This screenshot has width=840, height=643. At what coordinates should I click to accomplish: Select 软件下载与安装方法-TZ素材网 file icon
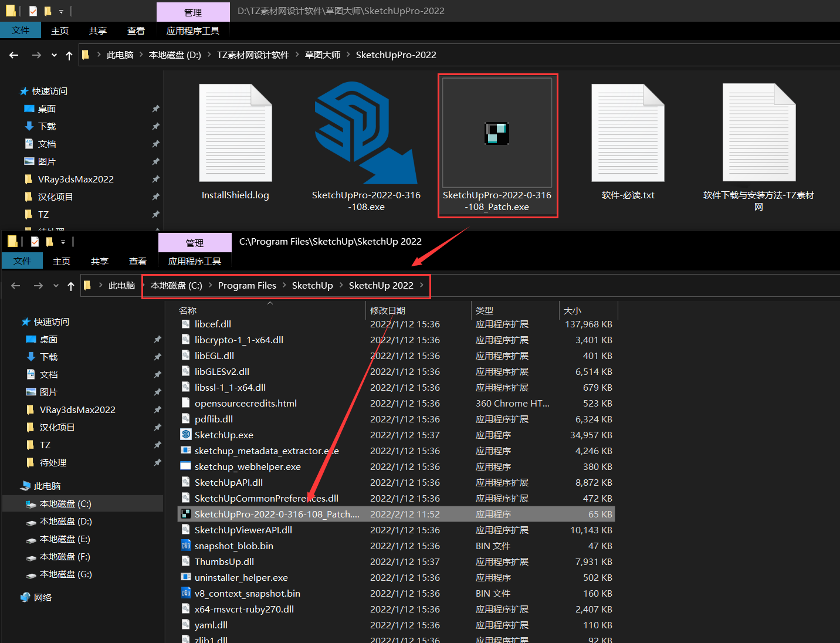click(759, 133)
